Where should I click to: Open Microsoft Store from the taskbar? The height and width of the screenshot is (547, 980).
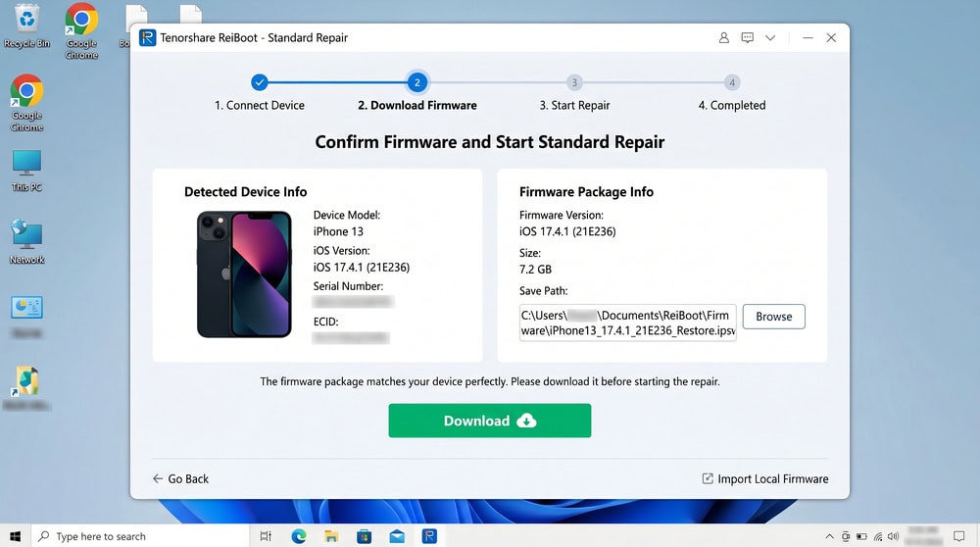pos(364,536)
